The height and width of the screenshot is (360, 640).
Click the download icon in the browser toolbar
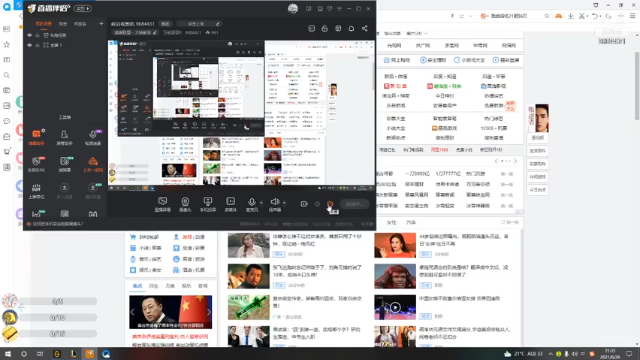click(571, 16)
